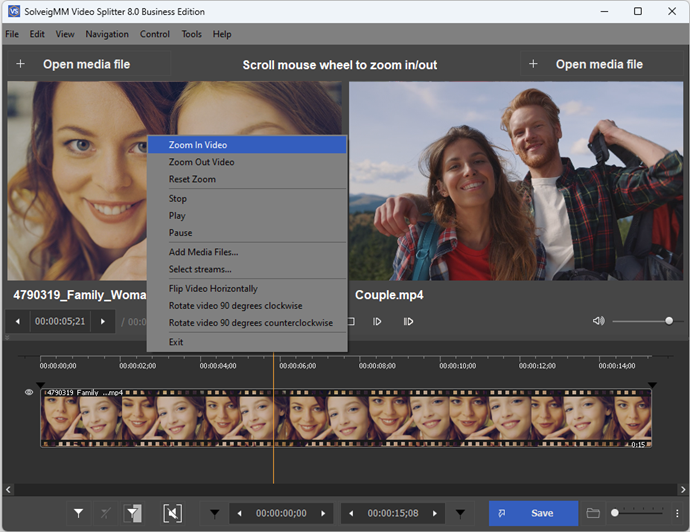Click the 4790319_Family_Woma file name label
The width and height of the screenshot is (690, 532).
80,295
